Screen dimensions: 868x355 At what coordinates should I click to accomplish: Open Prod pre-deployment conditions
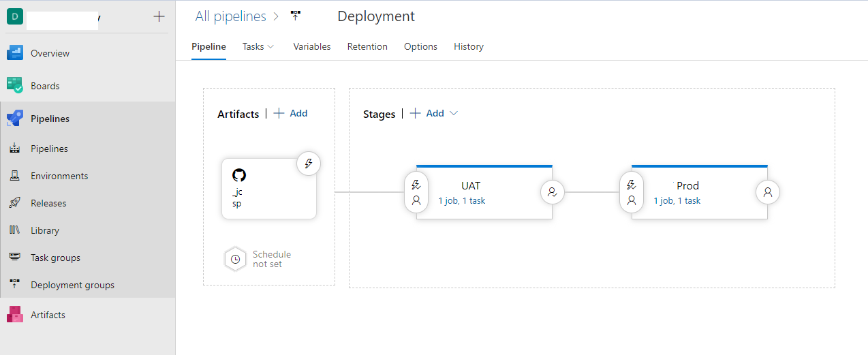click(x=632, y=192)
